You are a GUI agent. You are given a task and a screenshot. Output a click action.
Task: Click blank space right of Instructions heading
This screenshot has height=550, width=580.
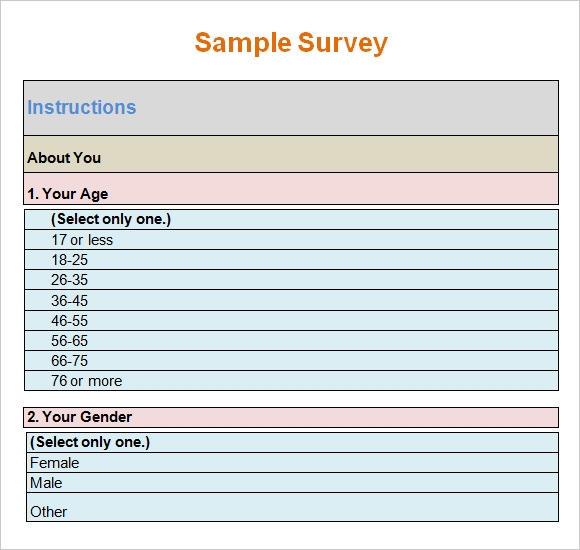(347, 108)
